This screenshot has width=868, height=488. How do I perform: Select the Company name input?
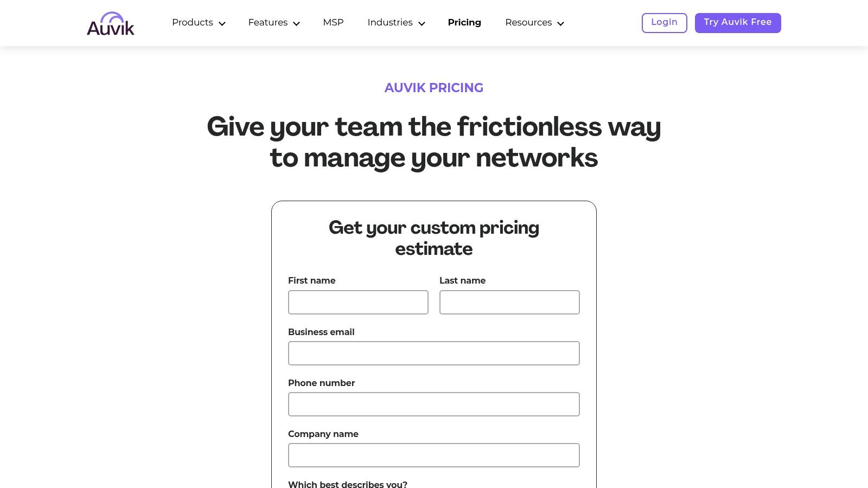[x=434, y=455]
